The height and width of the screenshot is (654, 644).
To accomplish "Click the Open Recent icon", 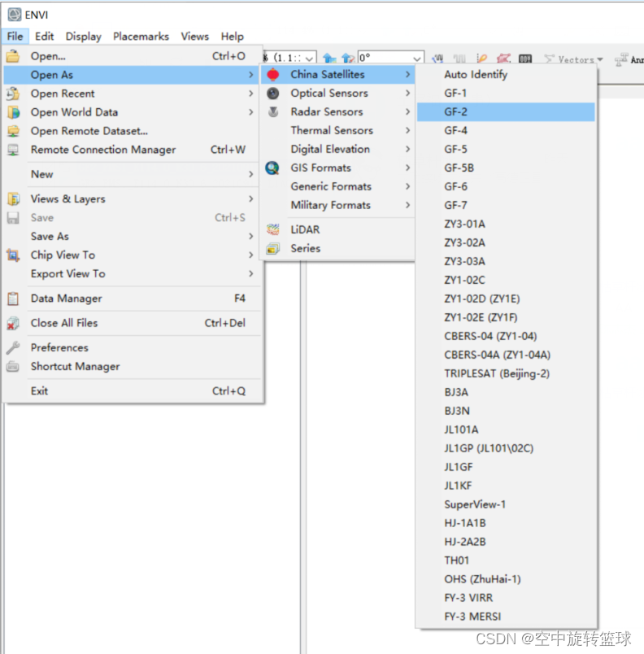I will (13, 94).
